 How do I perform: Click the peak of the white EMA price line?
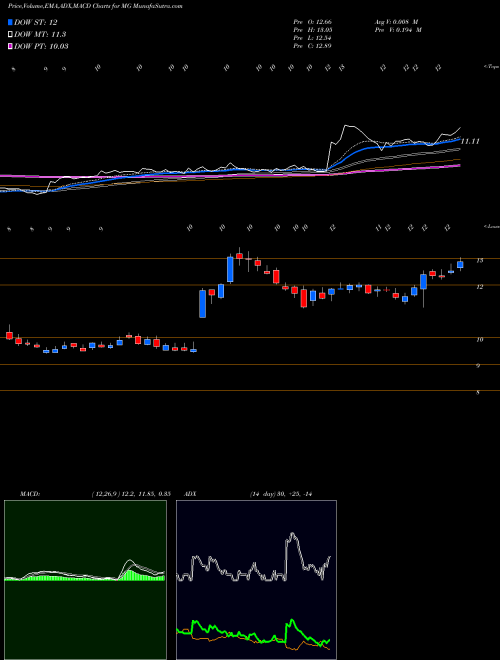point(346,125)
